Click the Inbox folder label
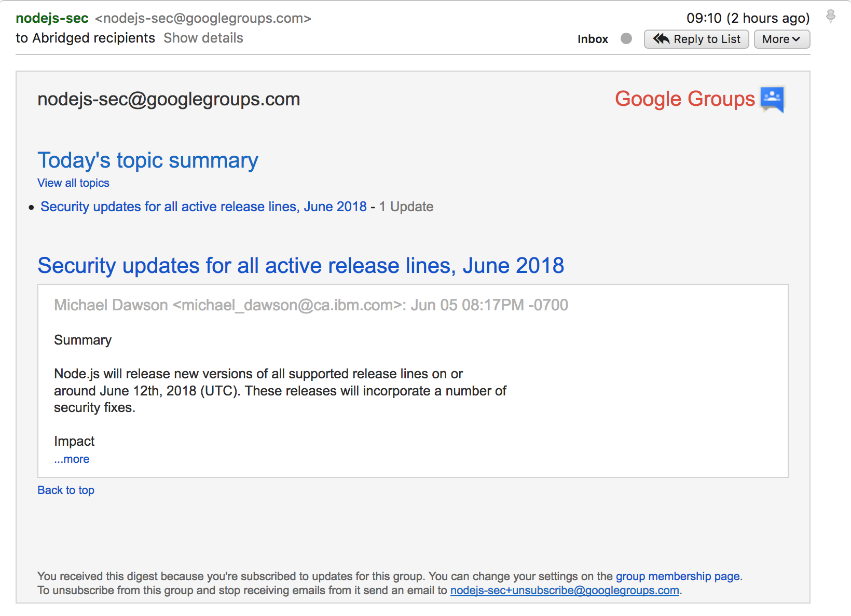Viewport: 851px width, 616px height. coord(593,39)
